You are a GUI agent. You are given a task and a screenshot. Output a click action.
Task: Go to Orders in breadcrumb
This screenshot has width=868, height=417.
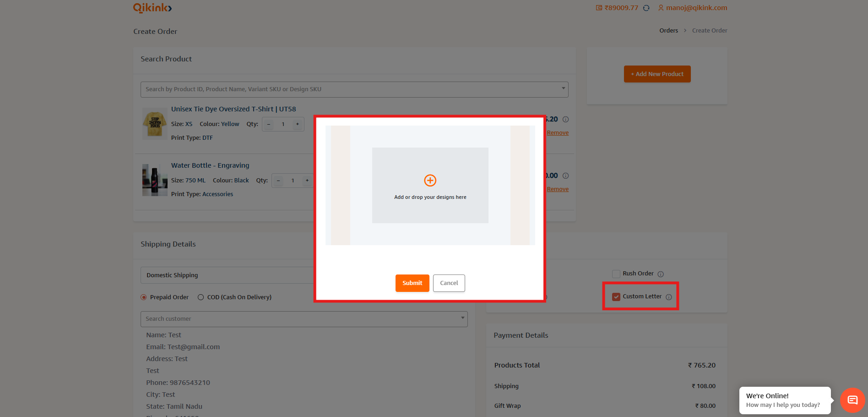point(668,31)
